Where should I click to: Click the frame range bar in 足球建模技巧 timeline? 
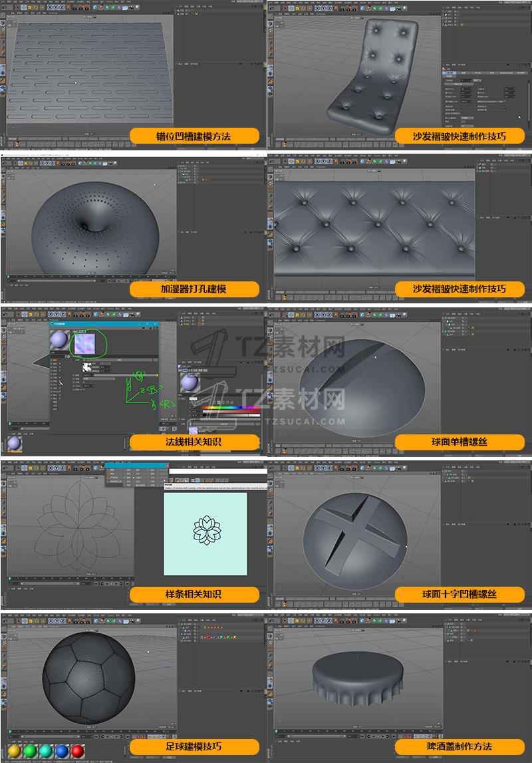click(51, 736)
